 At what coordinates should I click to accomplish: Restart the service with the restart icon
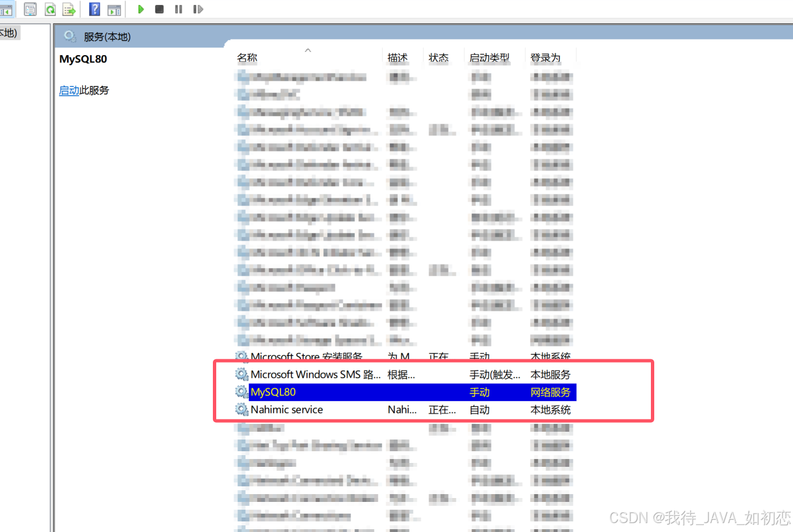click(x=198, y=9)
